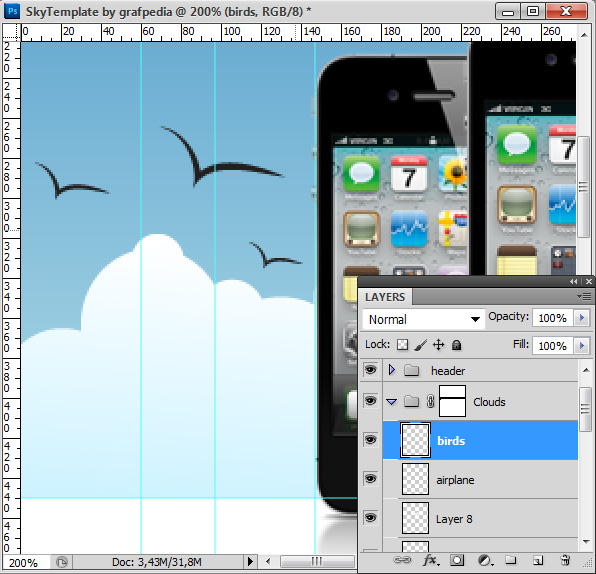Close the Layers panel
This screenshot has width=596, height=574.
point(589,281)
